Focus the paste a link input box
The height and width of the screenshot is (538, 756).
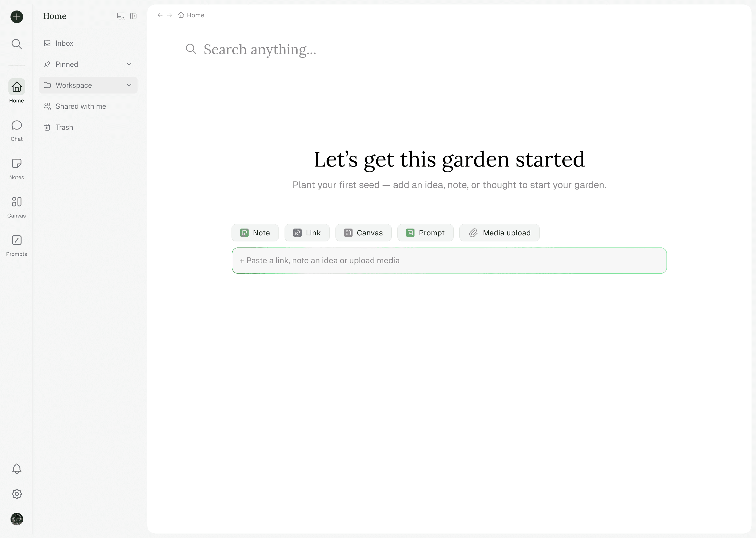tap(449, 261)
